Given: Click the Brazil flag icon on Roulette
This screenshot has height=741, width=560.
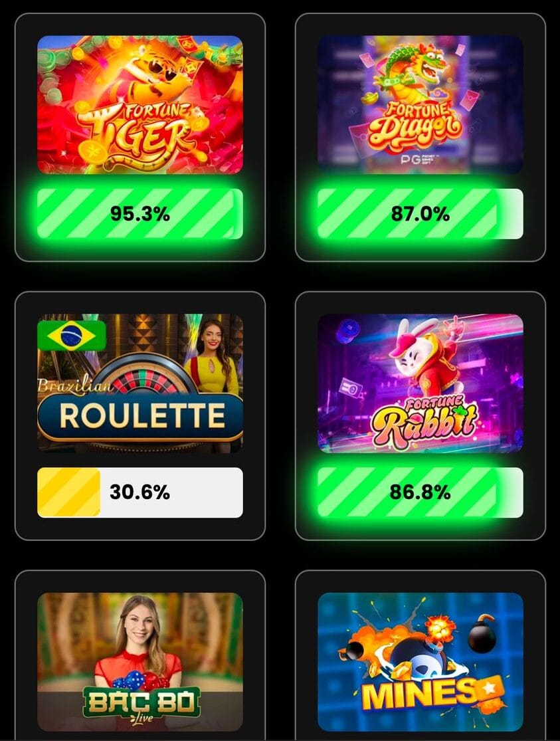Looking at the screenshot, I should (x=71, y=336).
